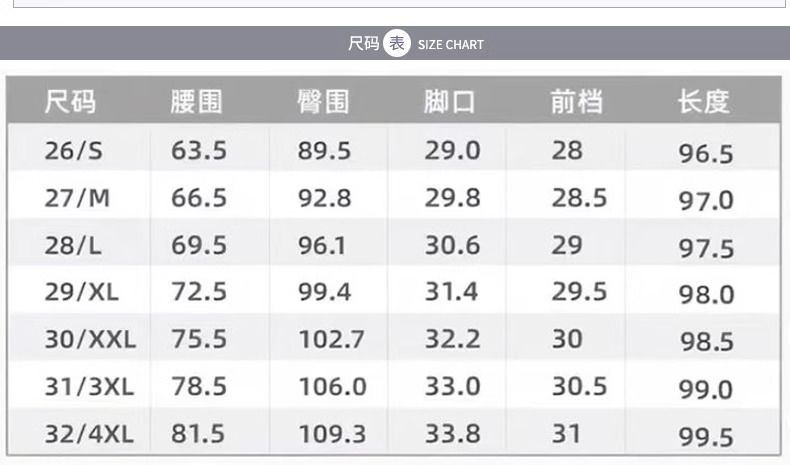Click the 臀围 column header

pyautogui.click(x=323, y=101)
